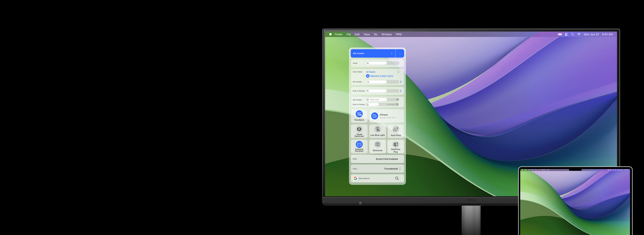Enable the Visual Optimizer
The height and width of the screenshot is (235, 644).
[359, 131]
